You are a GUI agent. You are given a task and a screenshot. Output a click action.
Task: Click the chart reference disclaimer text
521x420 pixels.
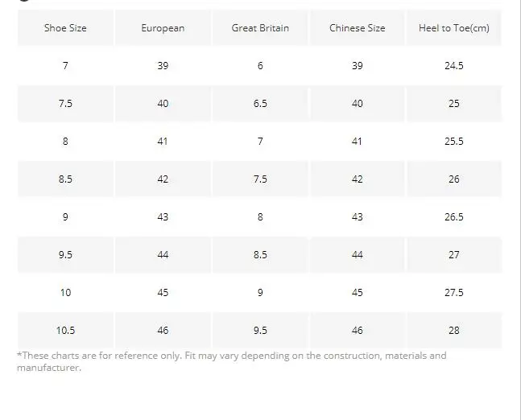coord(231,361)
